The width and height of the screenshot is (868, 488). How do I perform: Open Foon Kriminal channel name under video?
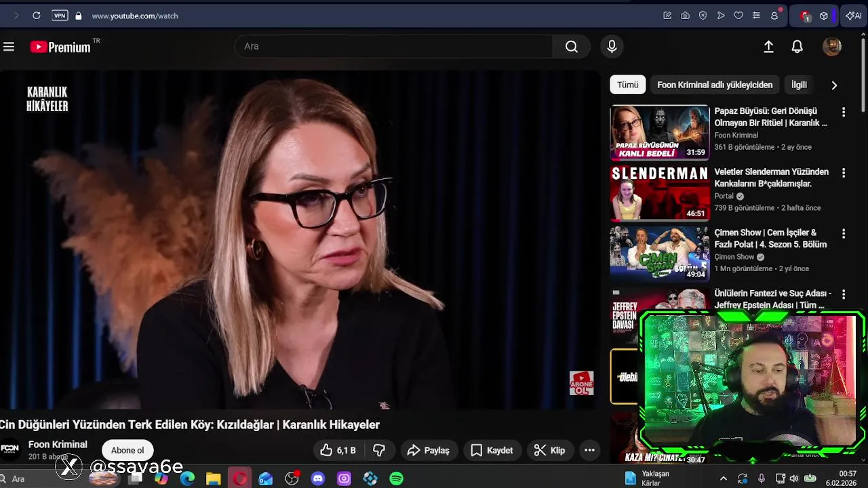58,444
